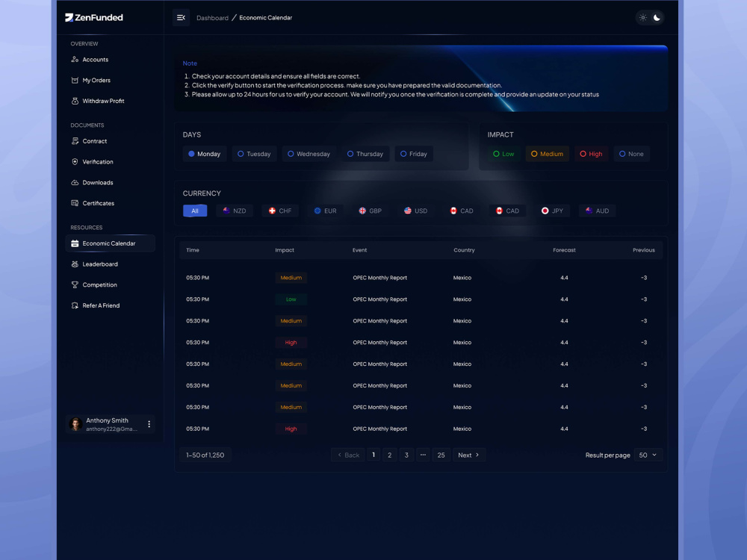This screenshot has width=747, height=560.
Task: Go to Next page
Action: tap(469, 455)
